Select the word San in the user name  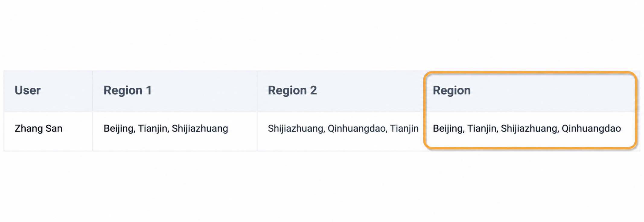pyautogui.click(x=54, y=128)
